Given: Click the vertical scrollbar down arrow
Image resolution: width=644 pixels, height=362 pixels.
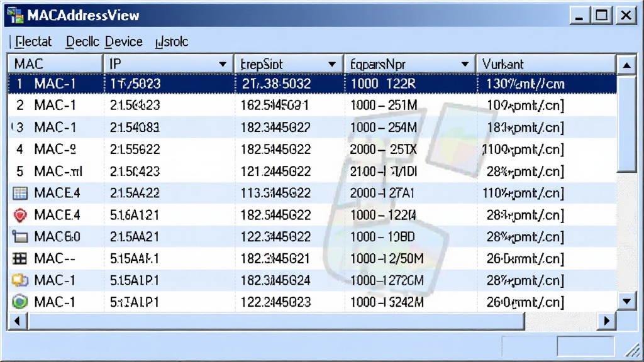Looking at the screenshot, I should click(627, 302).
